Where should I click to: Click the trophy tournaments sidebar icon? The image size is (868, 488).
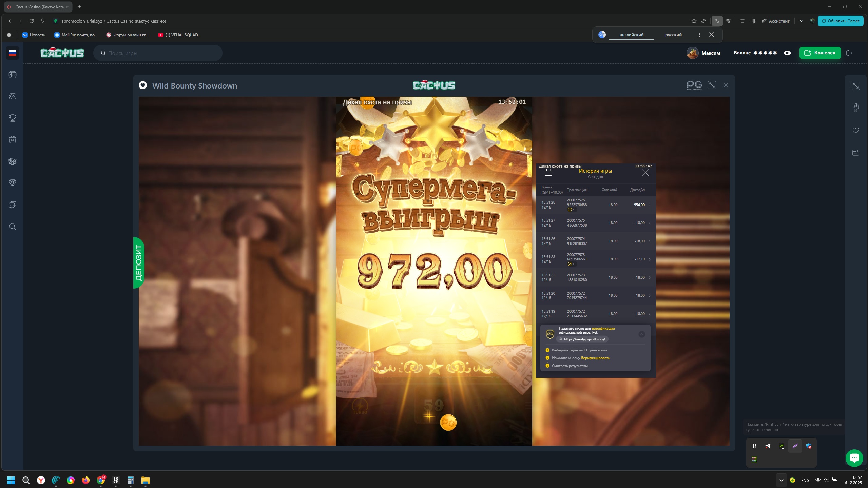point(13,118)
